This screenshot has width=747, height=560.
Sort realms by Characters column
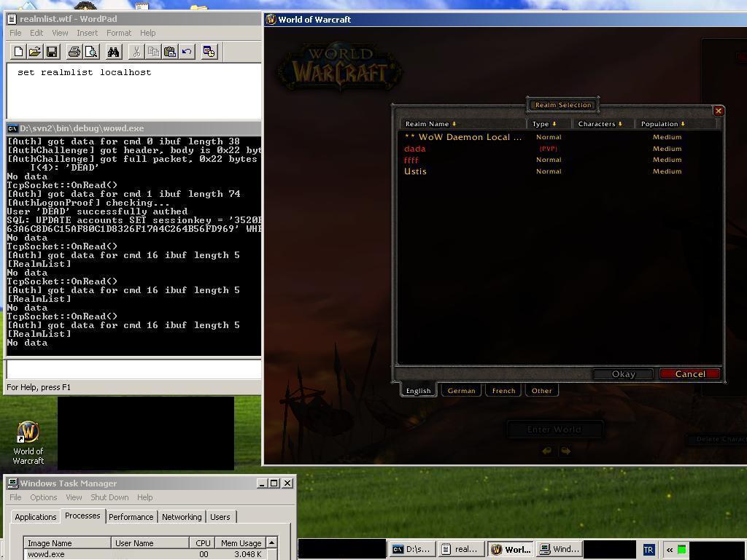tap(603, 124)
